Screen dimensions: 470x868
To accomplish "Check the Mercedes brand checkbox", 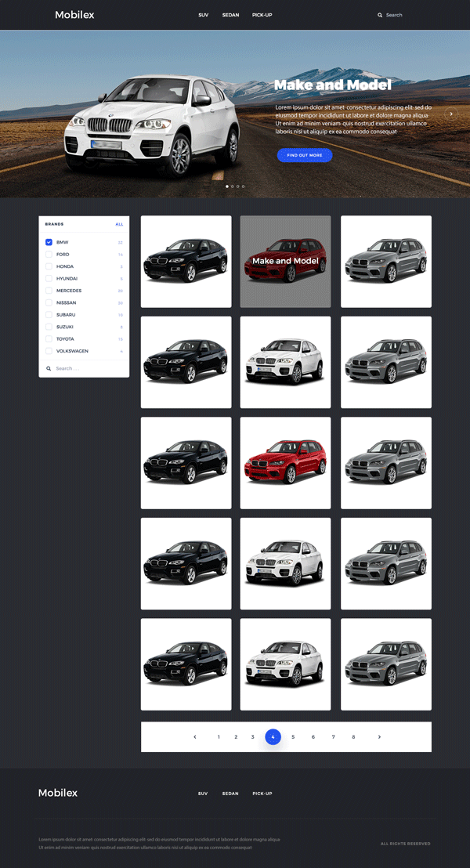I will [x=49, y=291].
